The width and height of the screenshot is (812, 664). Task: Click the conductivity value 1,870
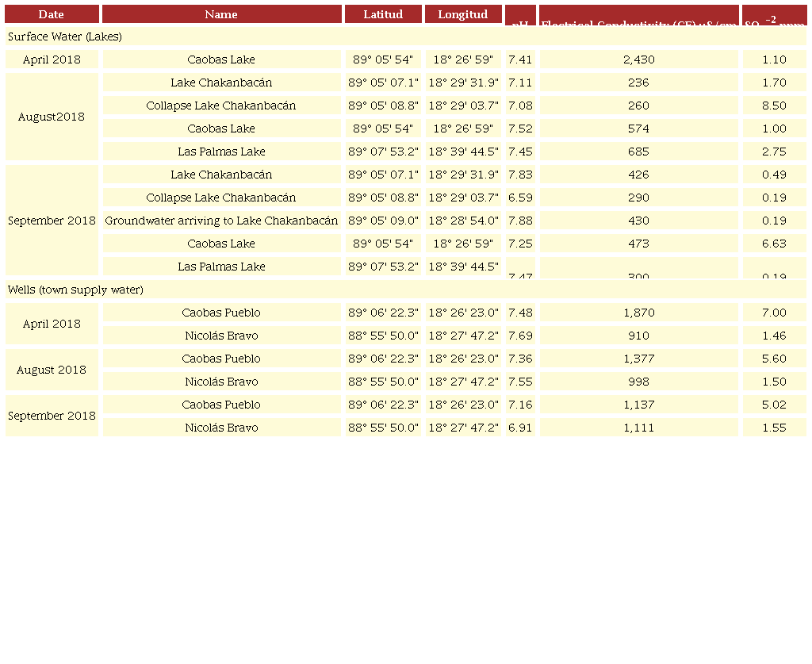point(638,313)
